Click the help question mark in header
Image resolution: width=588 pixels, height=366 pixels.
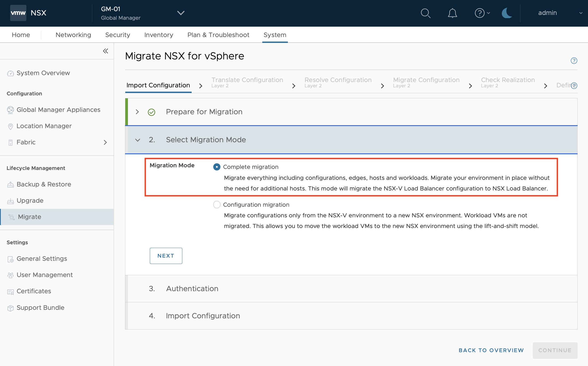coord(480,13)
